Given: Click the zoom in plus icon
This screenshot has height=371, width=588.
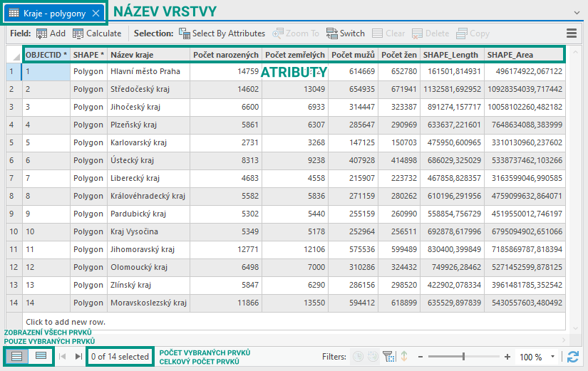Looking at the screenshot, I should click(508, 357).
